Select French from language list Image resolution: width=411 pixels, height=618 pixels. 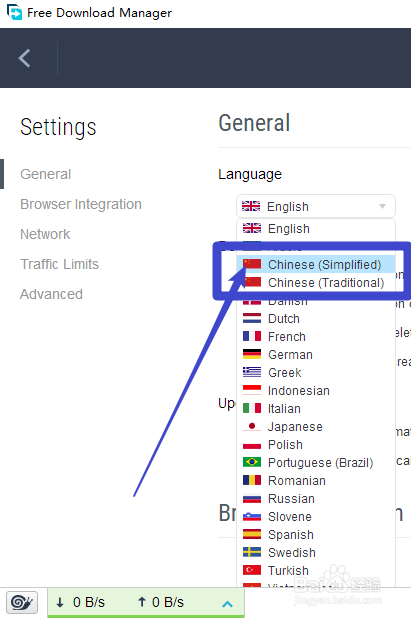[316, 337]
